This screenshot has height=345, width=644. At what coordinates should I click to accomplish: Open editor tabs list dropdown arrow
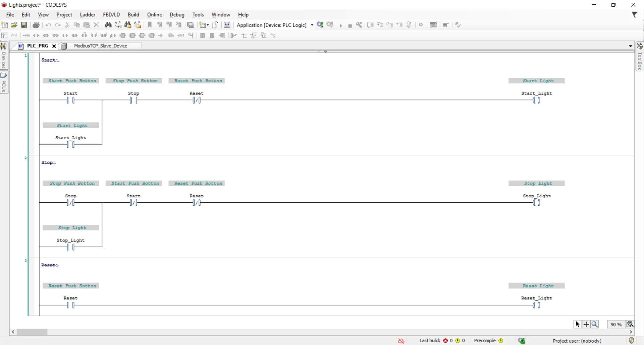pyautogui.click(x=631, y=46)
